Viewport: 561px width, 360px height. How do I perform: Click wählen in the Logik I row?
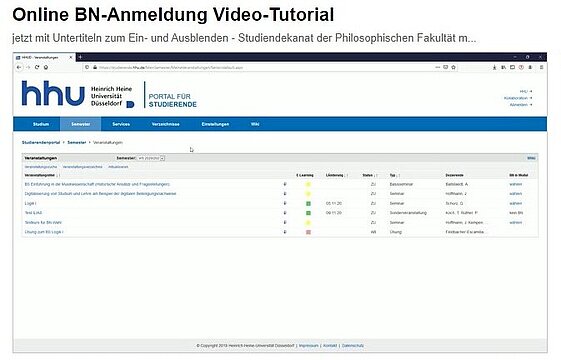[516, 203]
